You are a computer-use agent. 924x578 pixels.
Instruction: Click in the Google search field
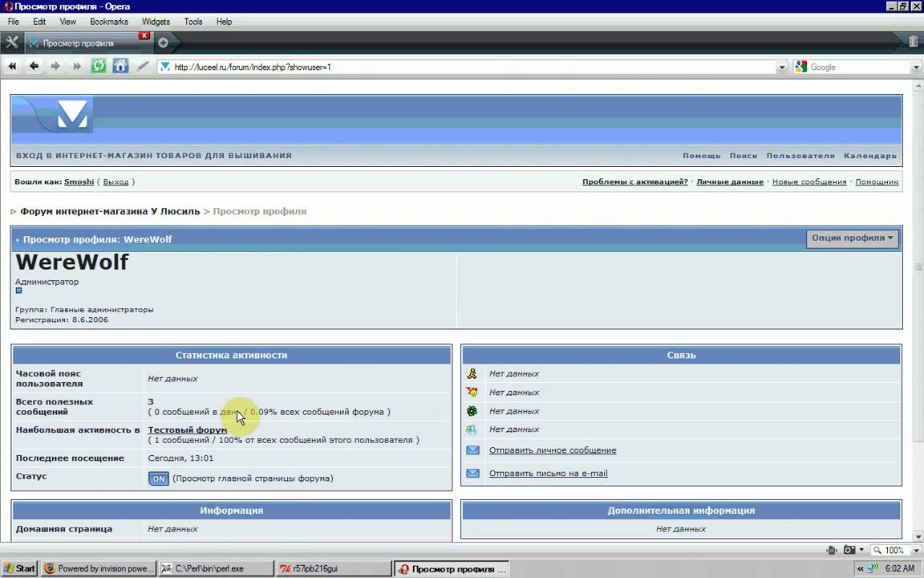[859, 67]
